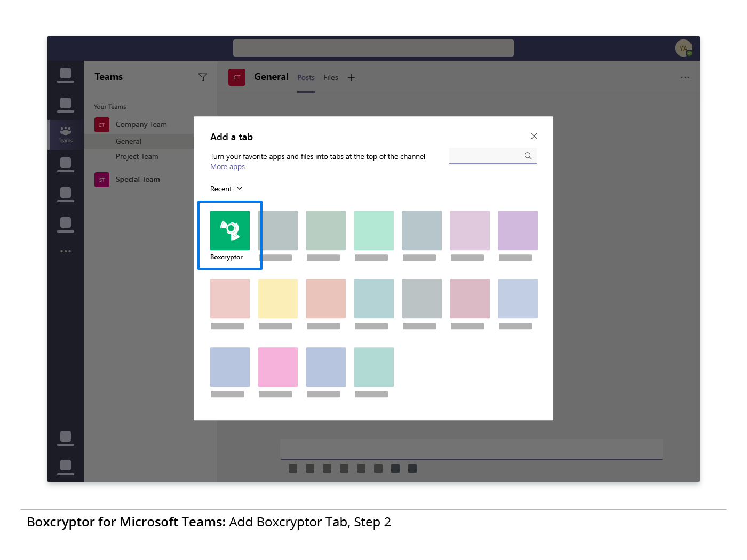Open the Project Team channel

(137, 156)
